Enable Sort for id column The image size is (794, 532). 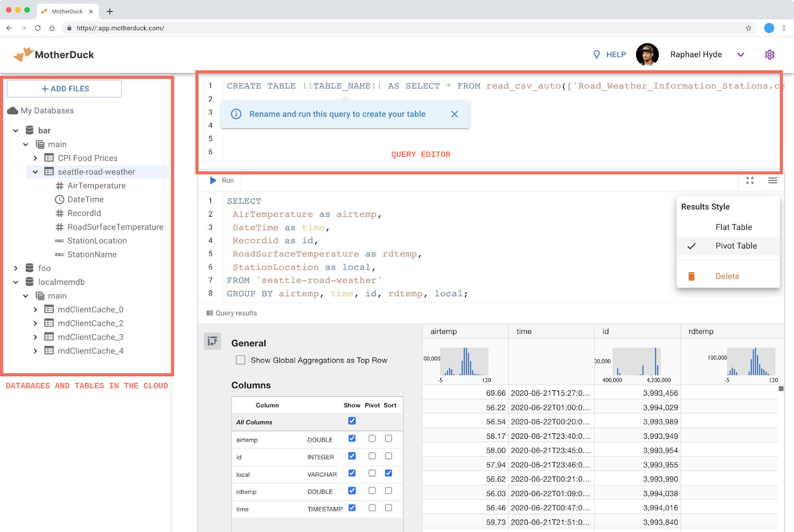tap(389, 456)
